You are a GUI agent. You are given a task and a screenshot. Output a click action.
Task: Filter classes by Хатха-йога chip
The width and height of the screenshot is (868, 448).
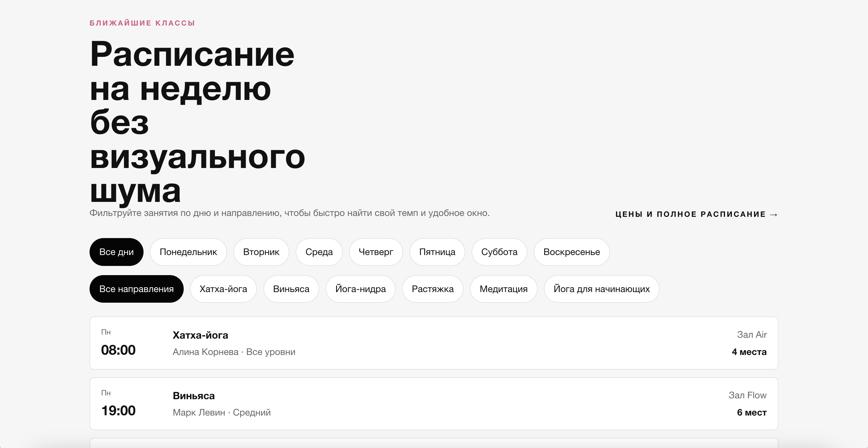pyautogui.click(x=223, y=289)
